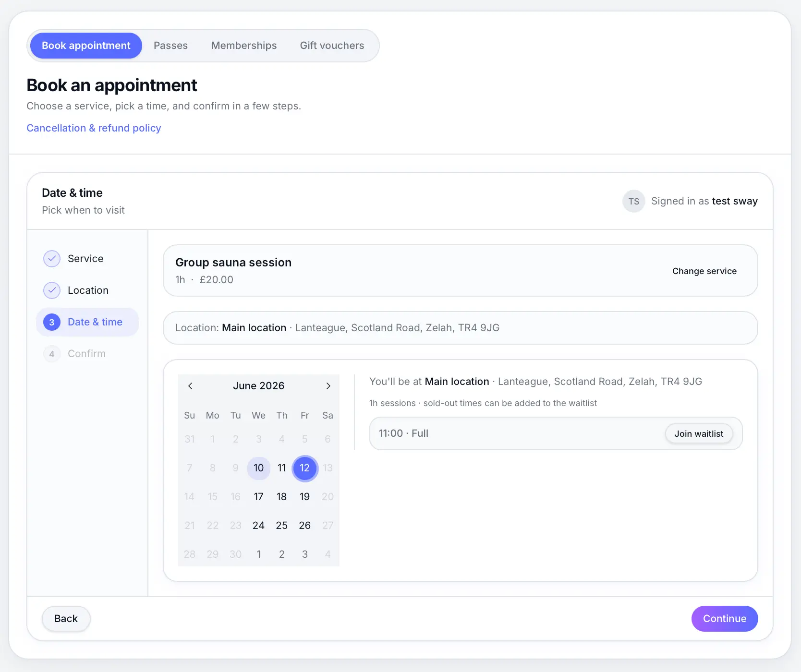Click the Continue button
Viewport: 801px width, 672px height.
coord(725,619)
